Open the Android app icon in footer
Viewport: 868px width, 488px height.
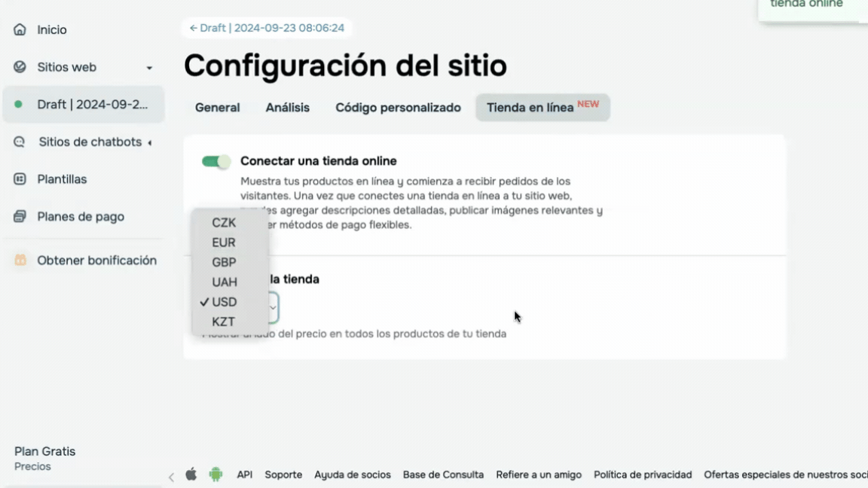pos(215,474)
